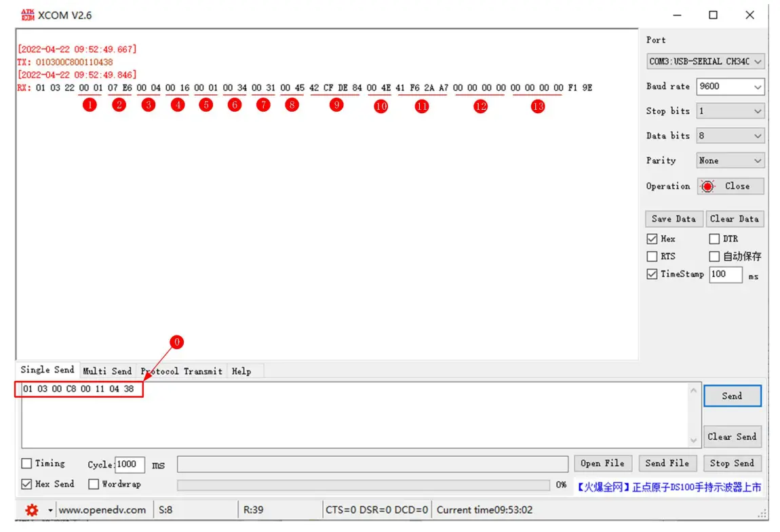Click the timestamp 09:52:49.667 line
Image resolution: width=780 pixels, height=532 pixels.
77,49
